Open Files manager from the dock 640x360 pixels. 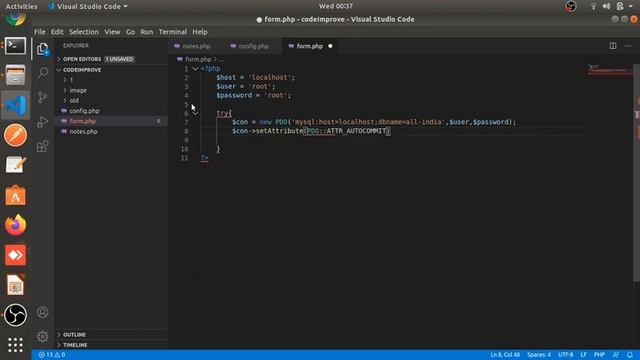pyautogui.click(x=16, y=76)
